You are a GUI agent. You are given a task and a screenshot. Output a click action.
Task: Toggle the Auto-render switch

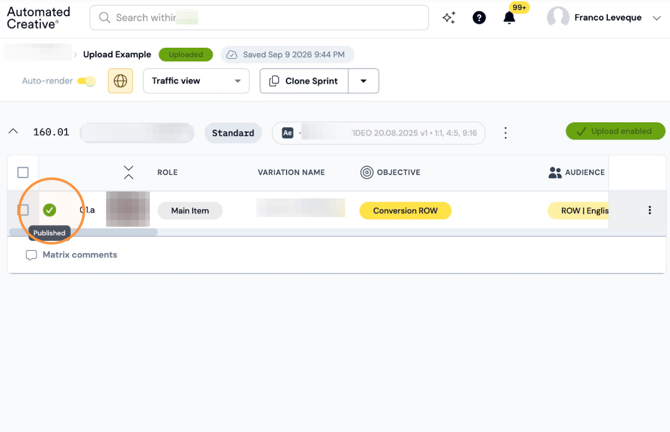coord(87,81)
